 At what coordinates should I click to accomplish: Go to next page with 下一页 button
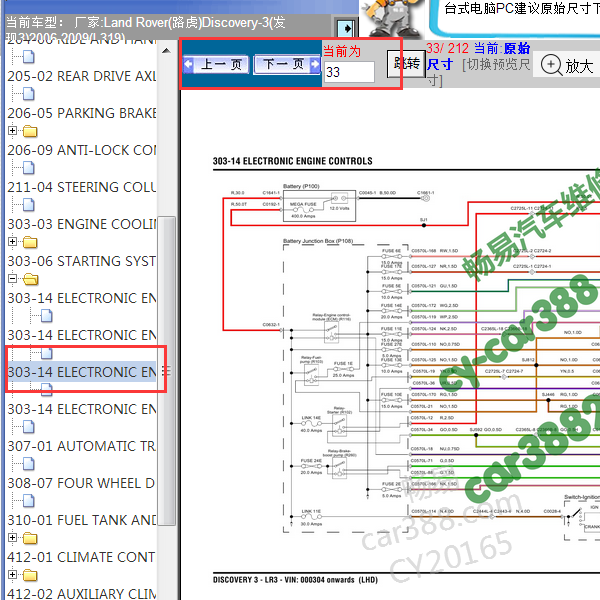tap(287, 64)
